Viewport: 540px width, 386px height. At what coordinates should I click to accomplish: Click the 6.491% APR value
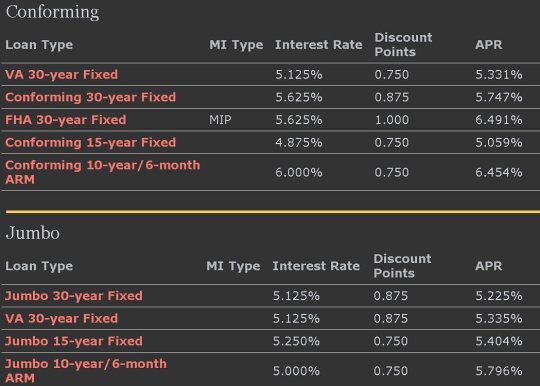pos(499,120)
